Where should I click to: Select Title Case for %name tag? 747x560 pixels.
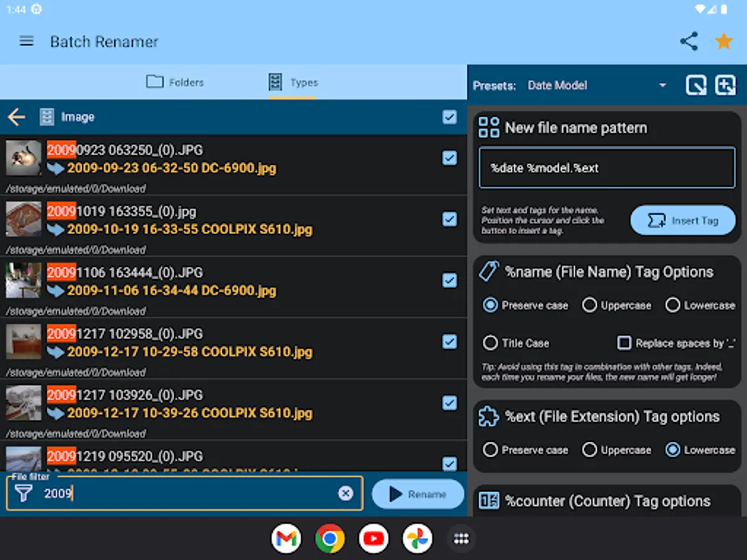click(x=491, y=343)
